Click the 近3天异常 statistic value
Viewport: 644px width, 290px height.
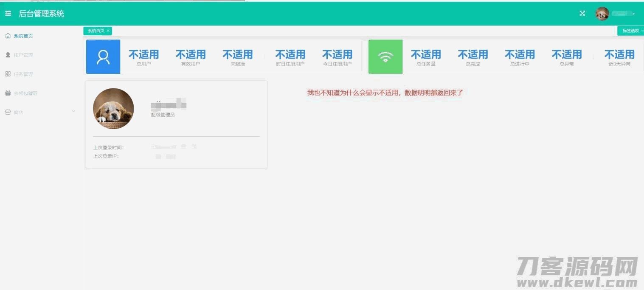619,55
